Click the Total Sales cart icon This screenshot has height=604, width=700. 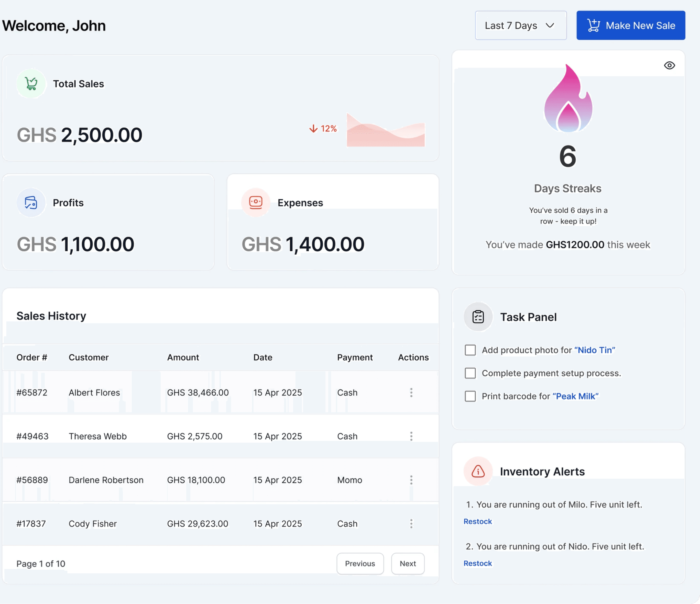coord(31,83)
